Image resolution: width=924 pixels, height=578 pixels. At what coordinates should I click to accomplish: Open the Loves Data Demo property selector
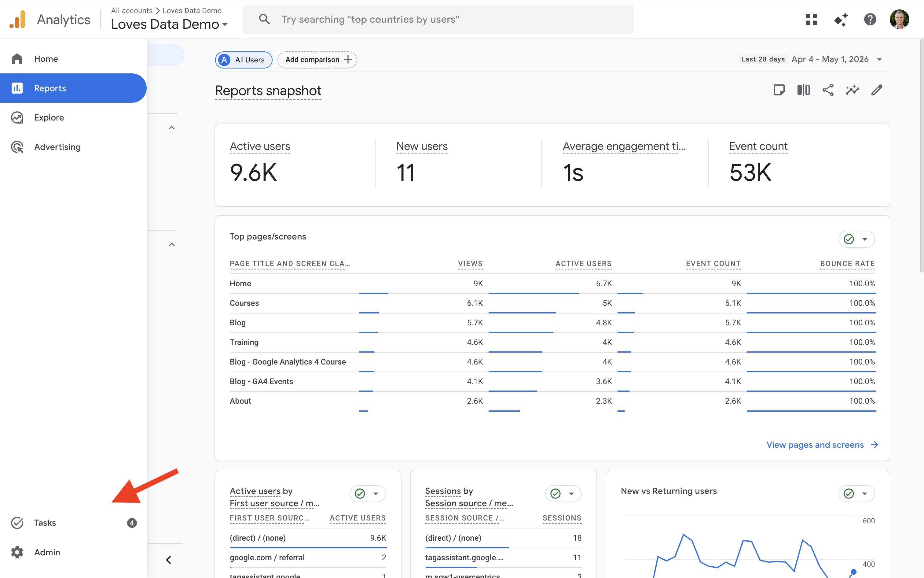click(x=170, y=24)
